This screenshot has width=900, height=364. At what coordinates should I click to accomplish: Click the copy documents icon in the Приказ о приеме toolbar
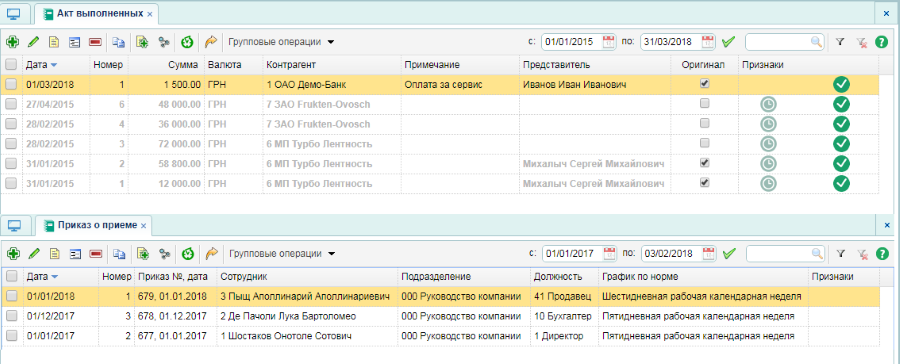pos(118,253)
